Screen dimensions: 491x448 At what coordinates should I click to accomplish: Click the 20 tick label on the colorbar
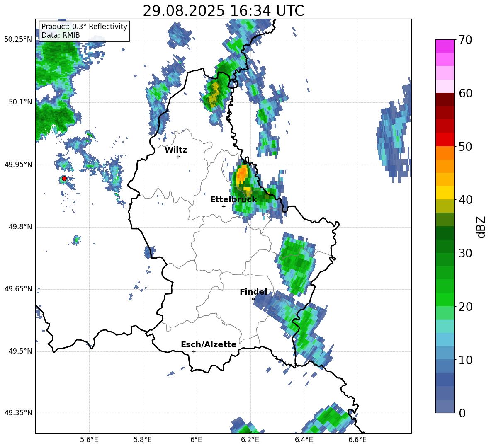tap(465, 307)
